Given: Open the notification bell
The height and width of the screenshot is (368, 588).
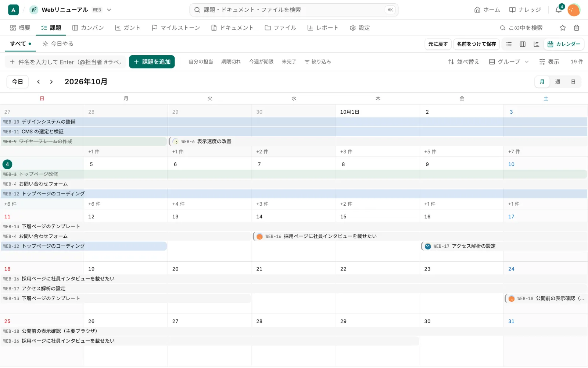Looking at the screenshot, I should coord(559,10).
